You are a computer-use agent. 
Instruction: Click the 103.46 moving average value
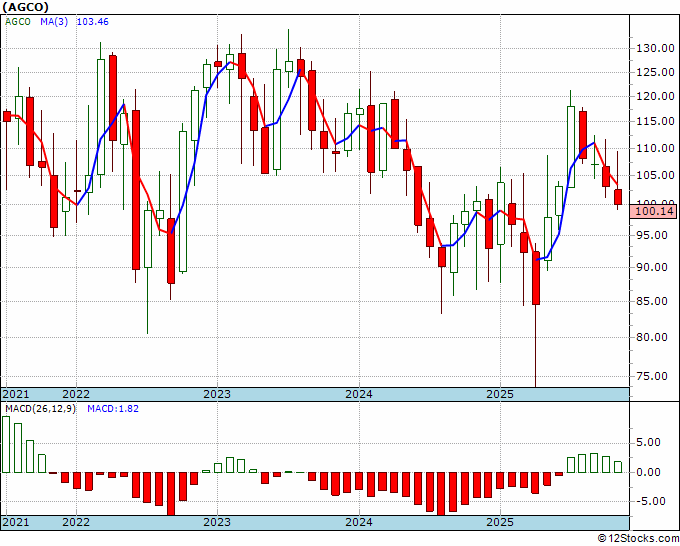click(92, 22)
